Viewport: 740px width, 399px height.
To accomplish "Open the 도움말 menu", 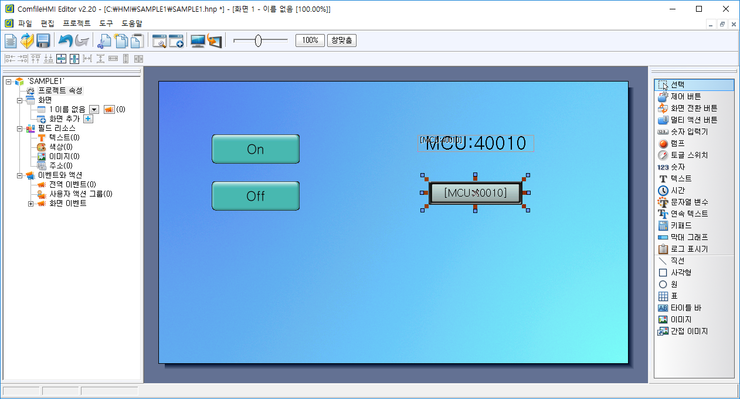I will [x=132, y=23].
